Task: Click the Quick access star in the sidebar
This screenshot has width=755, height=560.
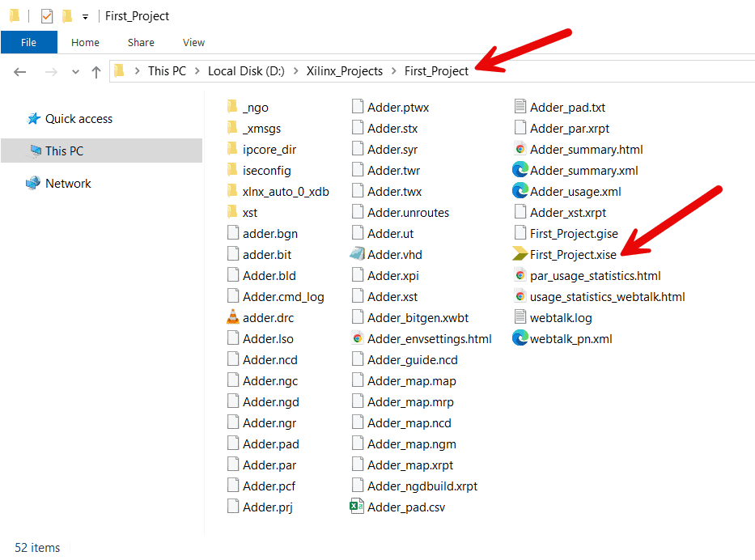Action: coord(35,118)
